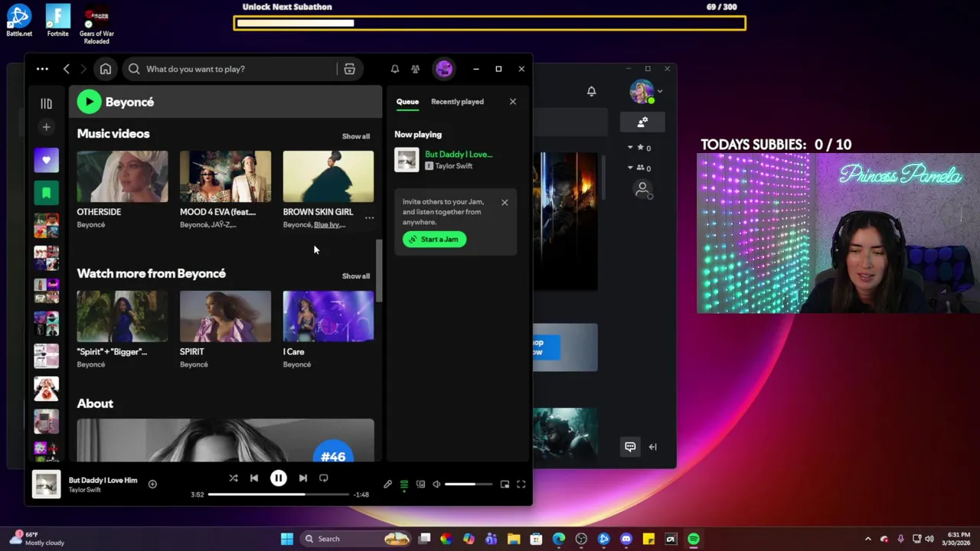Open the Spotify three-dot main menu
This screenshot has width=980, height=551.
[x=42, y=69]
